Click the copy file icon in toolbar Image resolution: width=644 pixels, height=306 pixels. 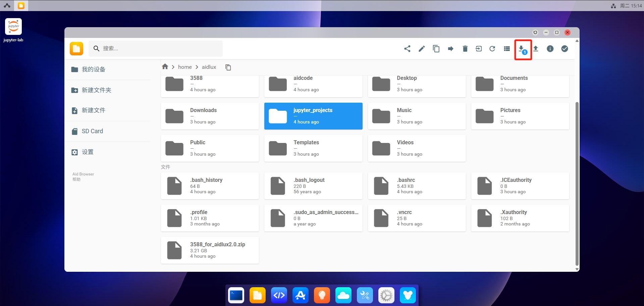[436, 49]
